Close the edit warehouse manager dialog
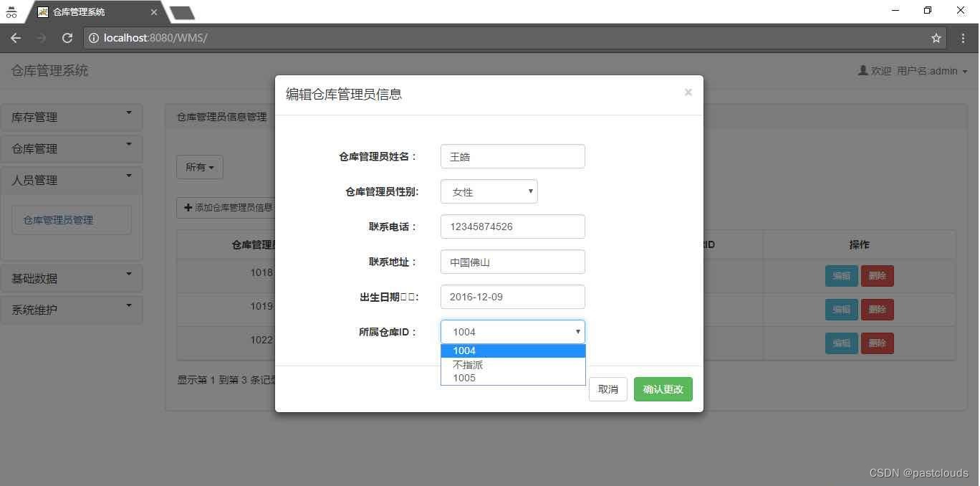980x486 pixels. 688,92
